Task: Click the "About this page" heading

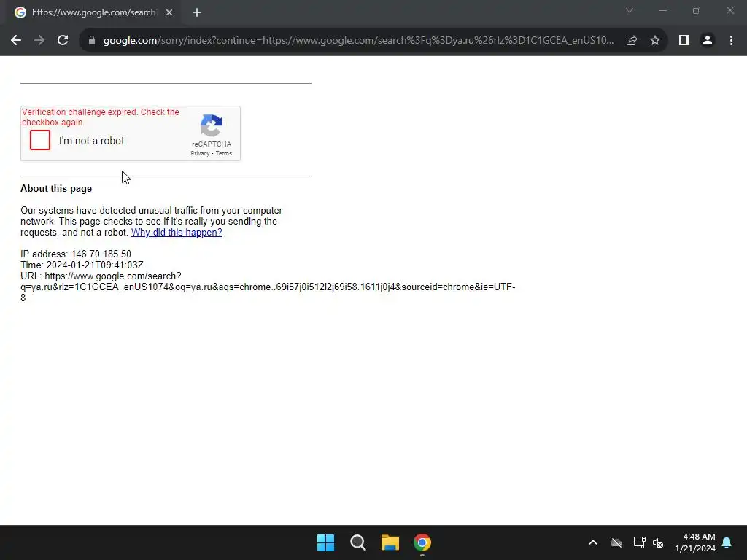Action: pos(56,189)
